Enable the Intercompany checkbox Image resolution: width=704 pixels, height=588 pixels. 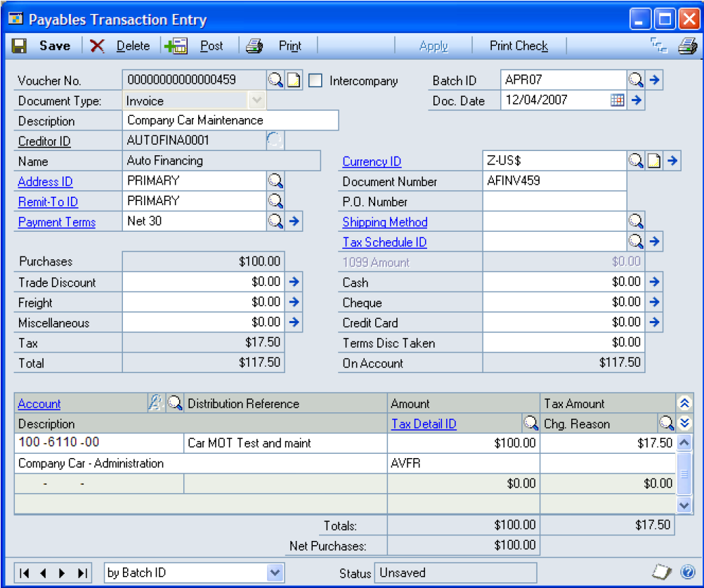(x=316, y=81)
